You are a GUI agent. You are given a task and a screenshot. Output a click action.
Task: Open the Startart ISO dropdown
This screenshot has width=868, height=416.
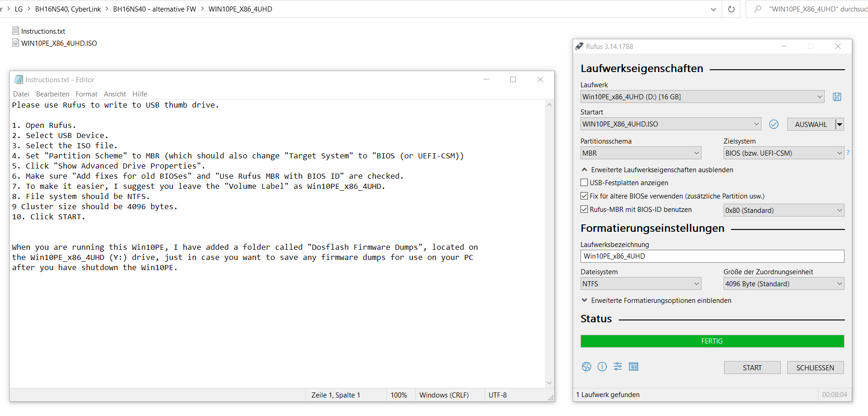coord(670,124)
